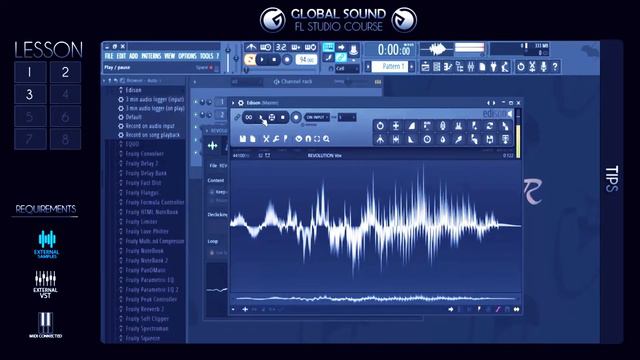Image resolution: width=640 pixels, height=360 pixels.
Task: Click next pattern arrow beside Pattern 1
Action: pos(411,67)
